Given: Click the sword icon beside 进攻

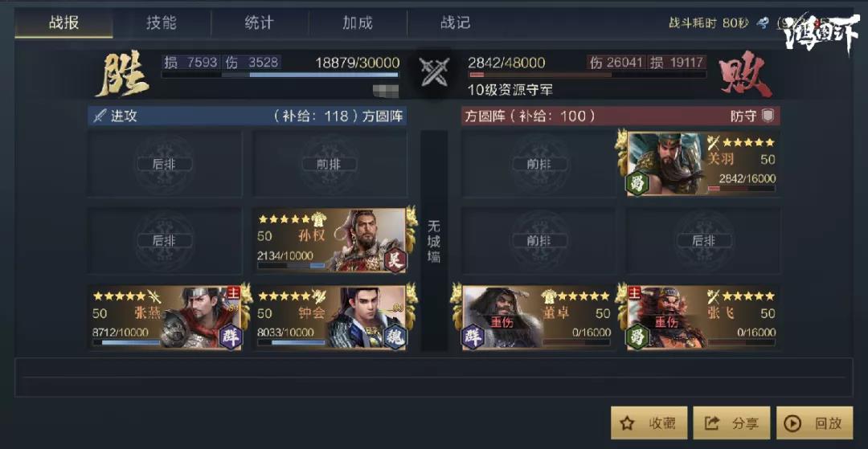Looking at the screenshot, I should point(100,116).
